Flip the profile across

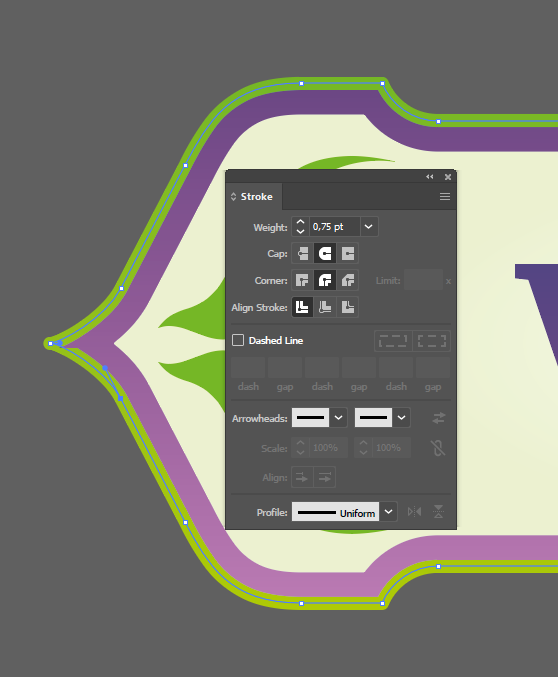click(438, 512)
